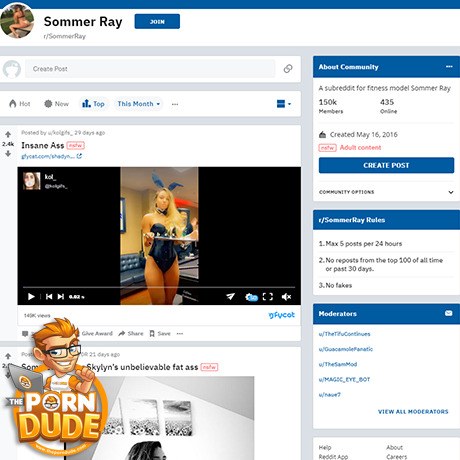The image size is (460, 460).
Task: Click the uploader avatar in the video
Action: 32,181
